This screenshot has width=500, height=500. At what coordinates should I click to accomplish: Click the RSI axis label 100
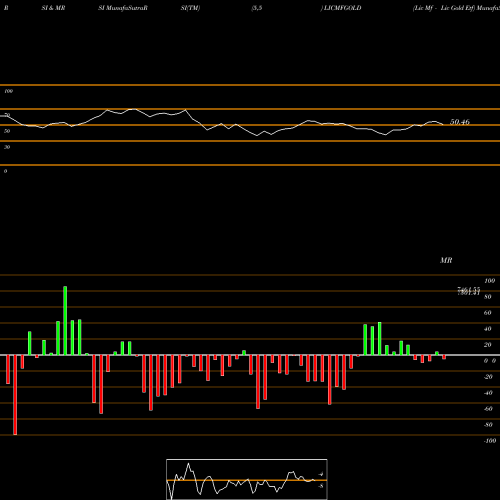click(x=9, y=91)
